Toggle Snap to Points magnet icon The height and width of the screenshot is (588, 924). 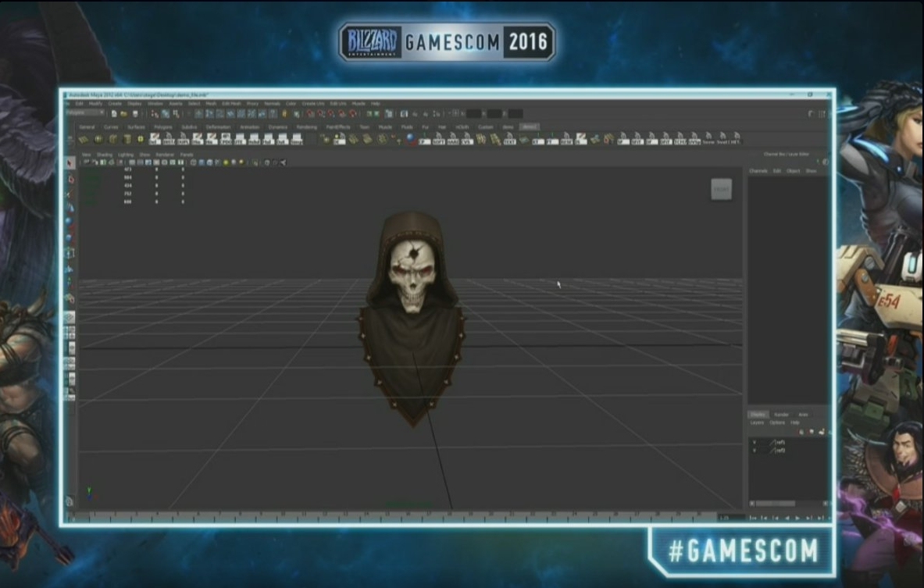[332, 114]
